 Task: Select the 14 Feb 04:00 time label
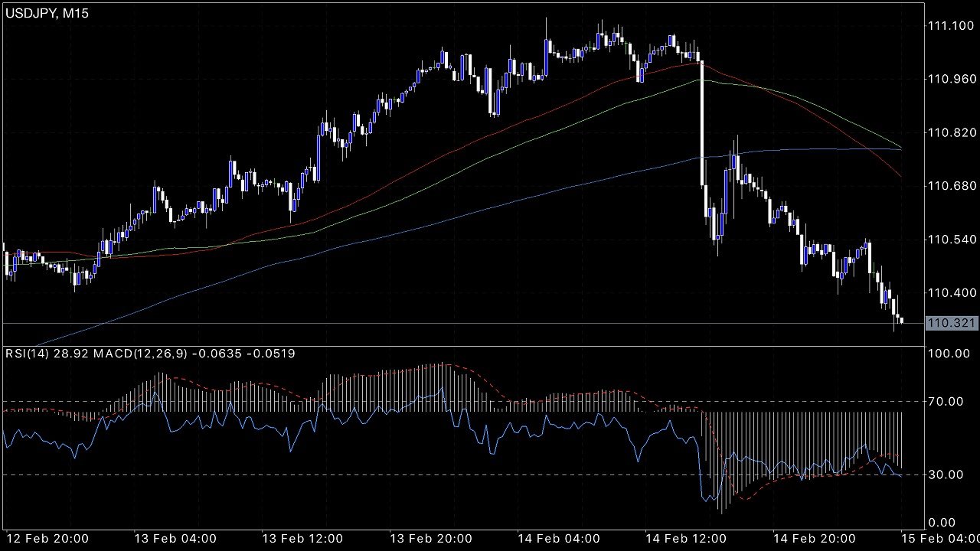tap(559, 539)
